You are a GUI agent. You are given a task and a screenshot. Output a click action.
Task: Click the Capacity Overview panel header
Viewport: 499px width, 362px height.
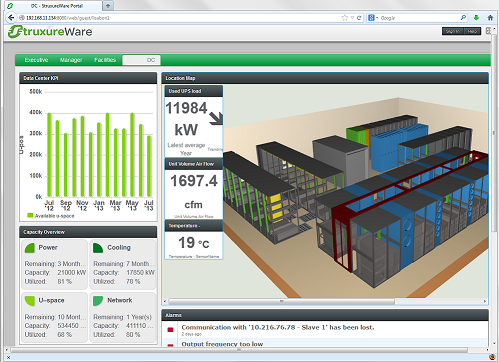point(88,232)
